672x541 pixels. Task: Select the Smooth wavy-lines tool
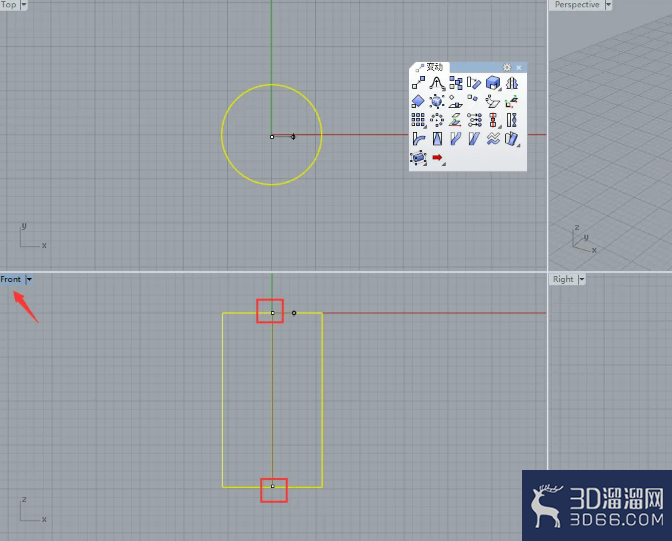point(493,139)
